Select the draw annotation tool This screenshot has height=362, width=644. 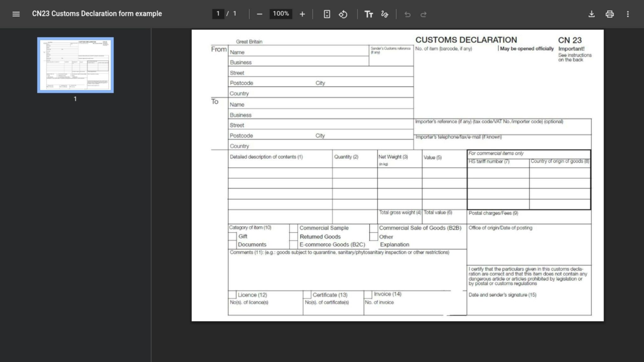point(385,14)
